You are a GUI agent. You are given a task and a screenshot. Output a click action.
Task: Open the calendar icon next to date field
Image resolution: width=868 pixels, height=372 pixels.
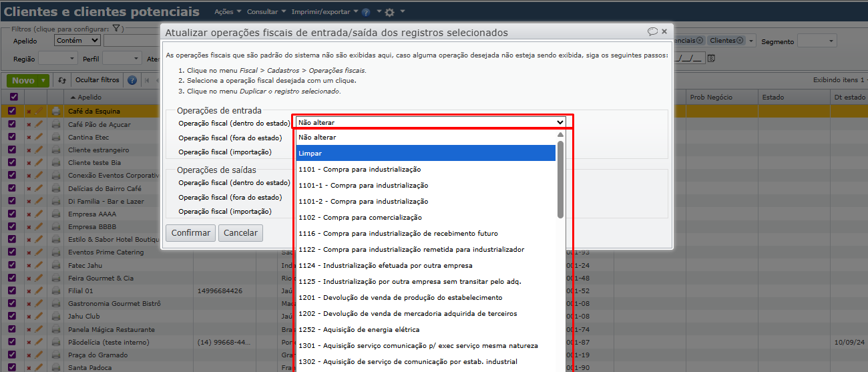[711, 59]
